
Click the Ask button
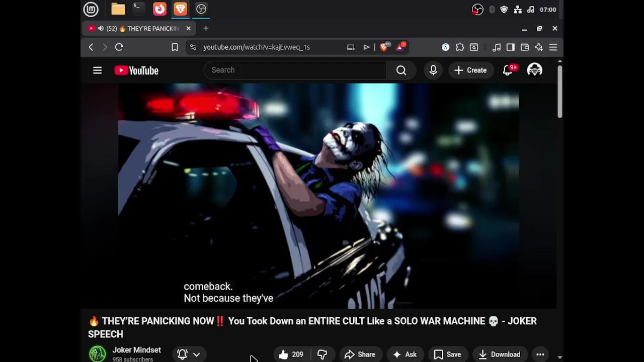pyautogui.click(x=405, y=354)
